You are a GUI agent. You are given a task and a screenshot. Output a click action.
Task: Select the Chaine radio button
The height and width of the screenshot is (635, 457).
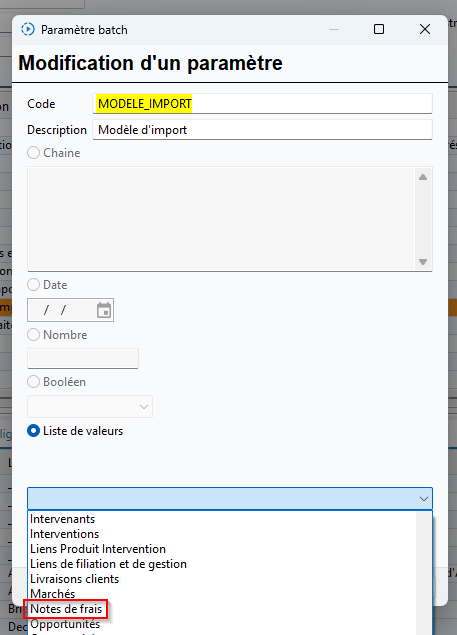coord(33,153)
